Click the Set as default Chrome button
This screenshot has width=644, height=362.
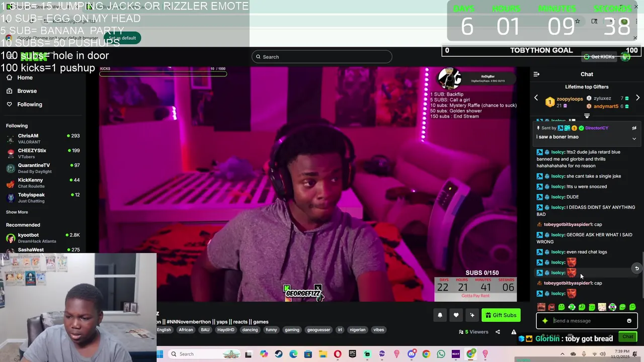tap(122, 38)
